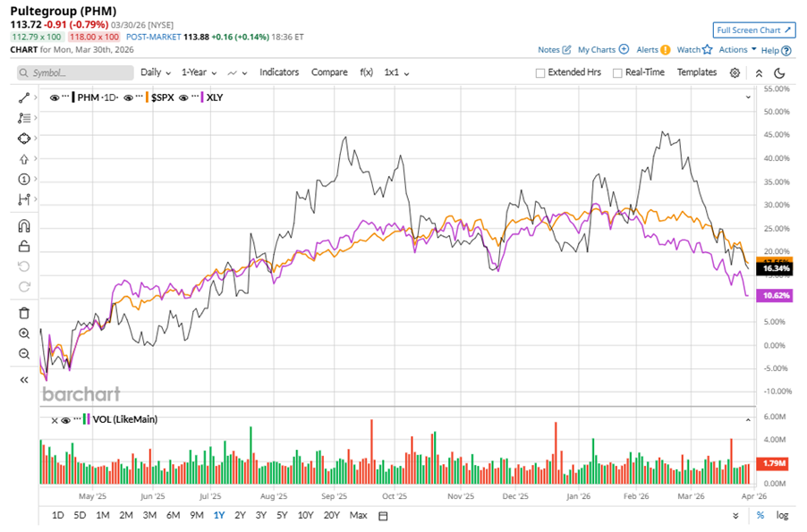This screenshot has width=807, height=532.
Task: Open the Help link
Action: (x=776, y=50)
